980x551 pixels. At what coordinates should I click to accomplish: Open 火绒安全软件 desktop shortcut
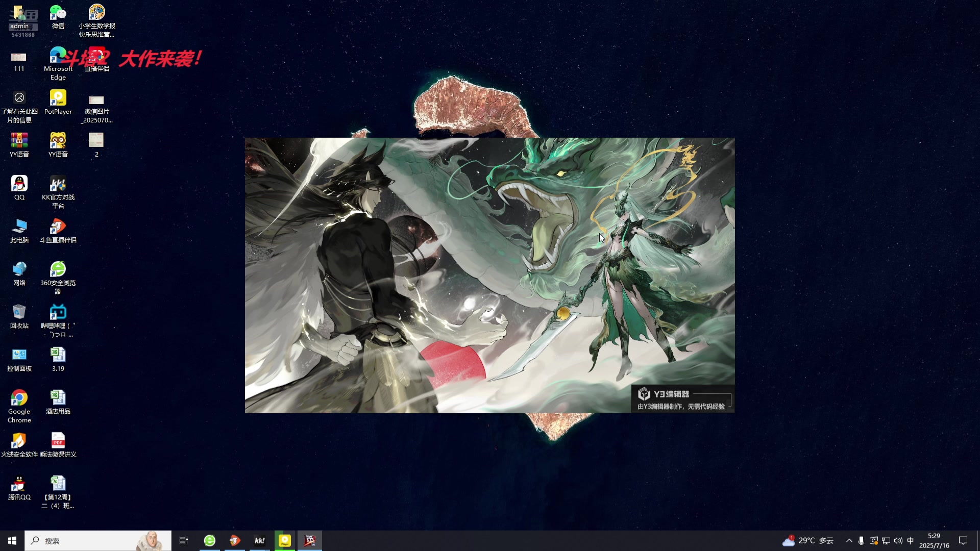point(19,445)
